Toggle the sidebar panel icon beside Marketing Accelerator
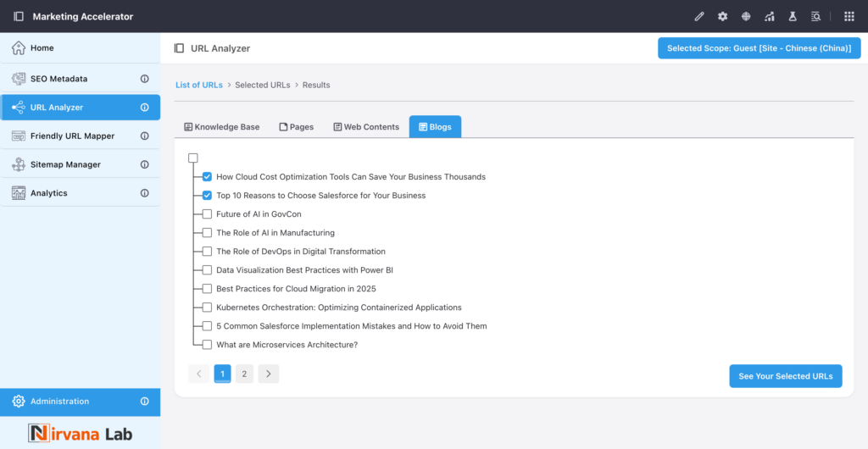 (19, 16)
